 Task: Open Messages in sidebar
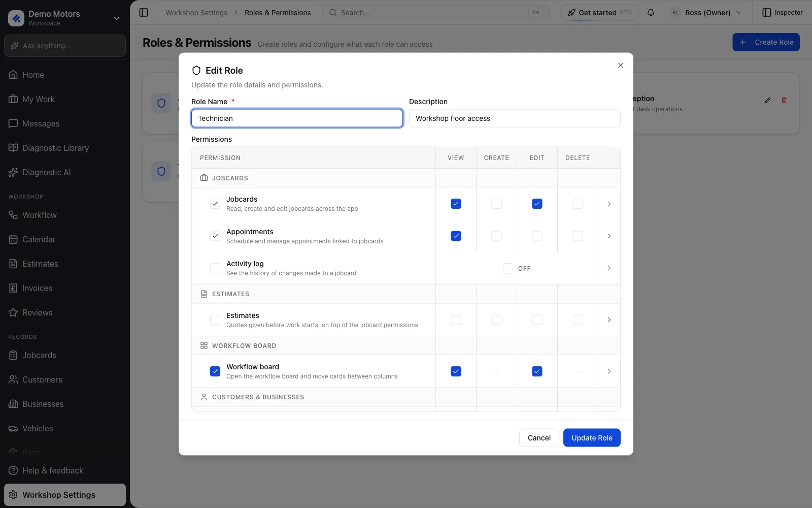(65, 123)
